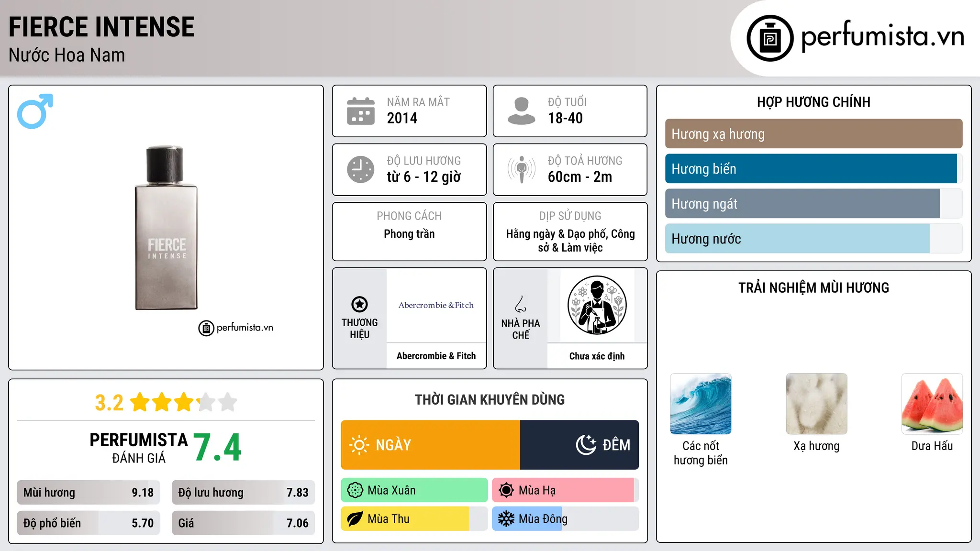
Task: Click the Xạ hương note caption
Action: tap(816, 446)
